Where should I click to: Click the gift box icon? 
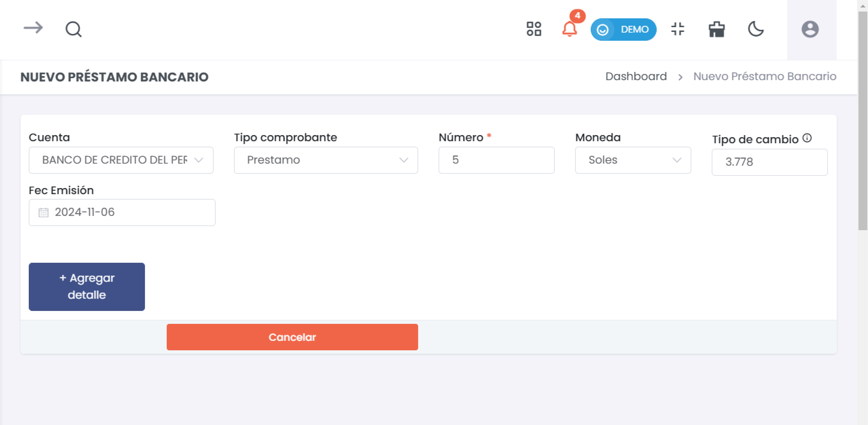point(716,29)
